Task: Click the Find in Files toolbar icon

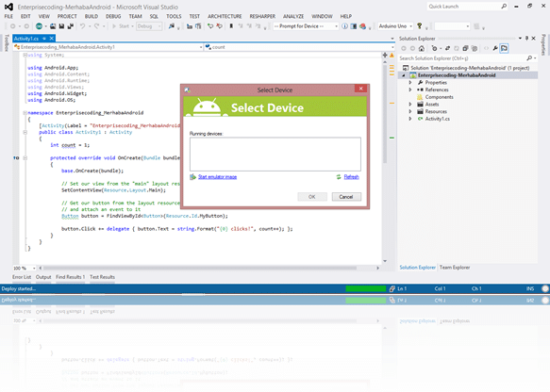Action: click(x=172, y=26)
